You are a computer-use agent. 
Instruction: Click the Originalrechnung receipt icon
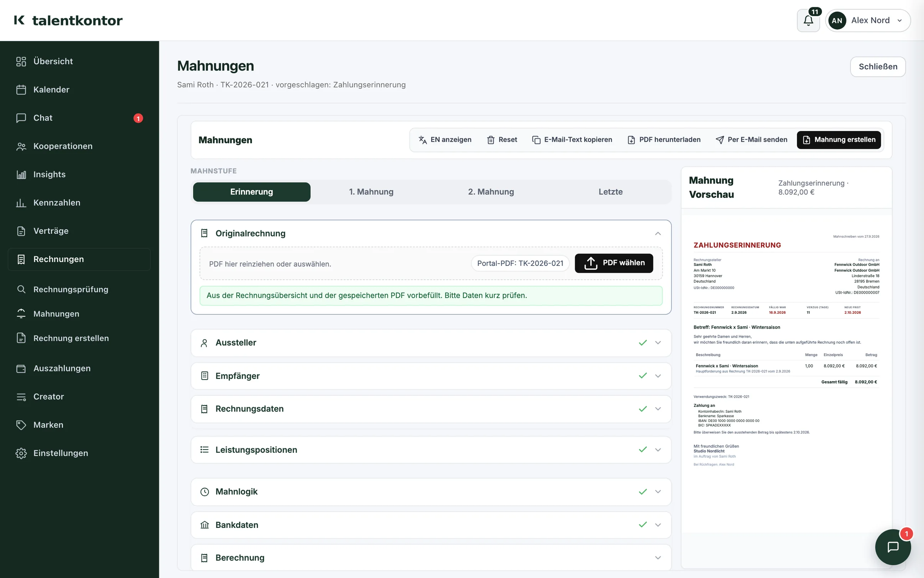204,233
